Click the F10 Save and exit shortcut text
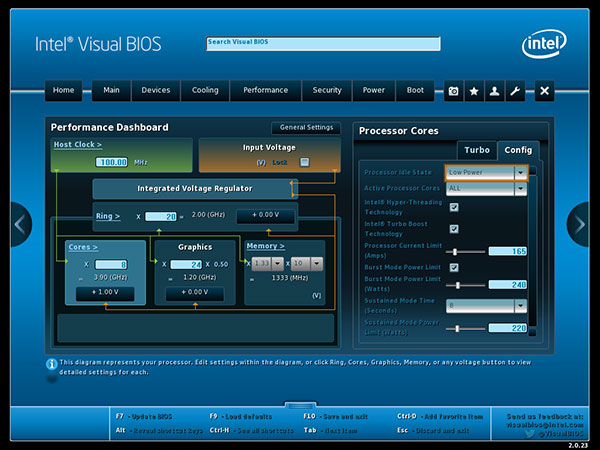600x450 pixels. pos(336,416)
